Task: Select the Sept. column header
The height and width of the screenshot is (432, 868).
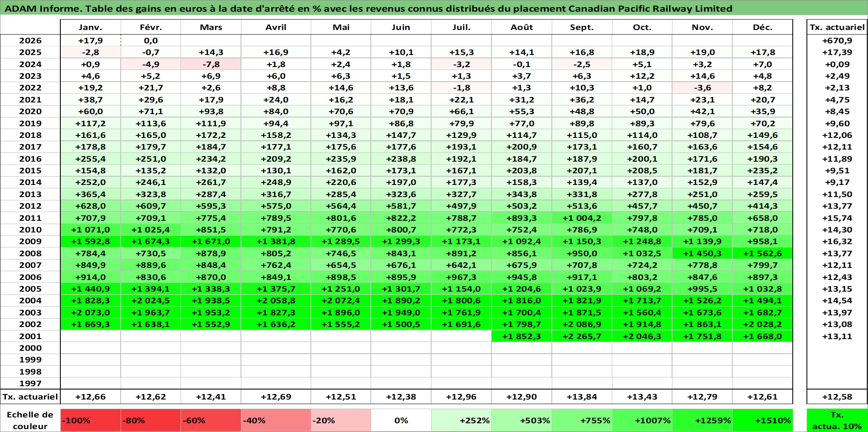Action: point(582,27)
